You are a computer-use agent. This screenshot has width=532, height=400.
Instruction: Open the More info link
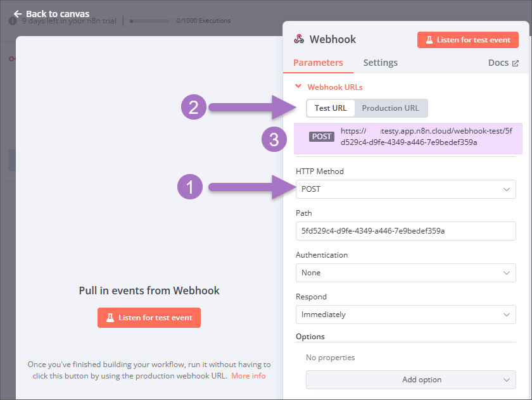tap(248, 376)
